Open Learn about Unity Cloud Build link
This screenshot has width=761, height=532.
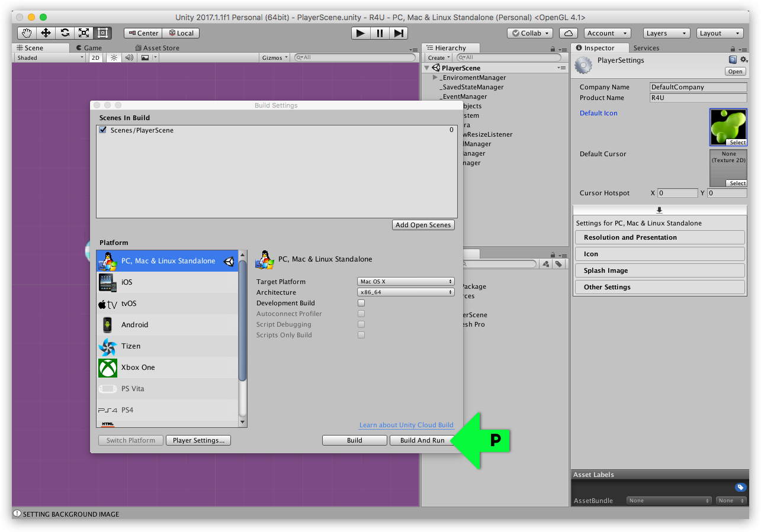(x=406, y=425)
